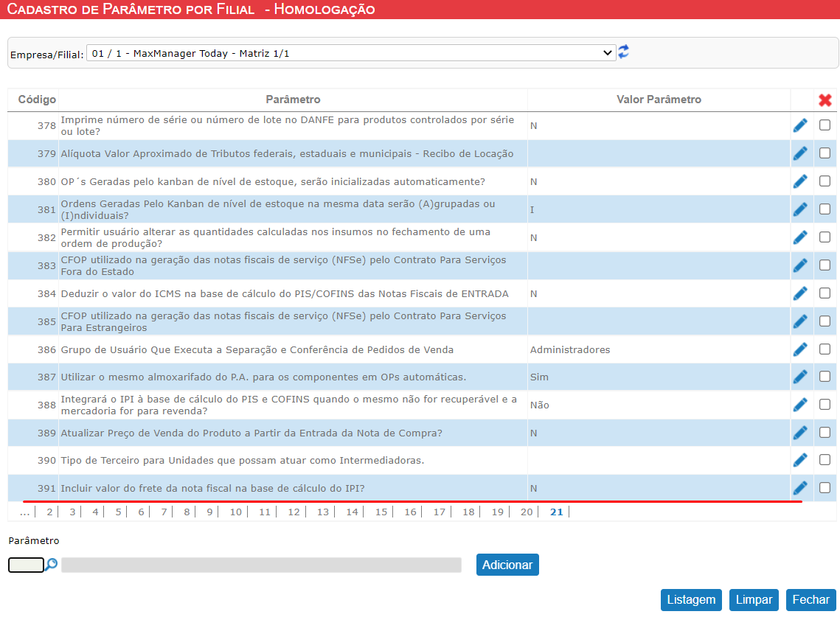Click the value Administradores
840x617 pixels.
tap(570, 349)
